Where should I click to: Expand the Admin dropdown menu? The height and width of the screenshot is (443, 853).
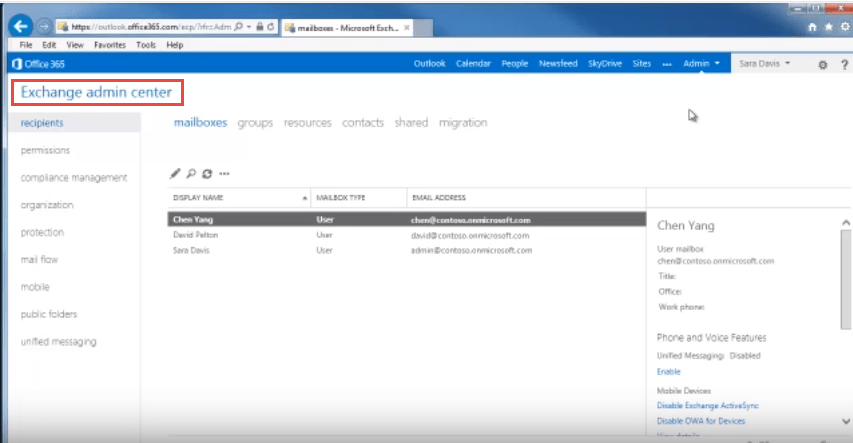tap(701, 64)
